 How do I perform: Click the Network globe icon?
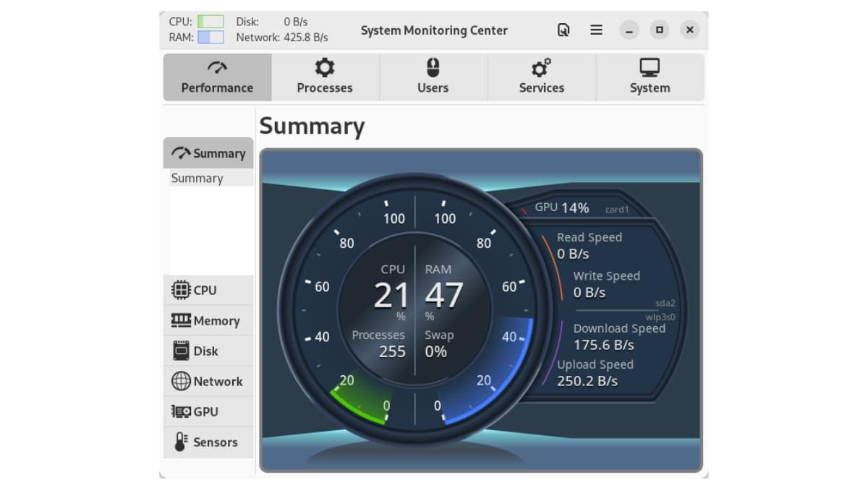(x=181, y=381)
